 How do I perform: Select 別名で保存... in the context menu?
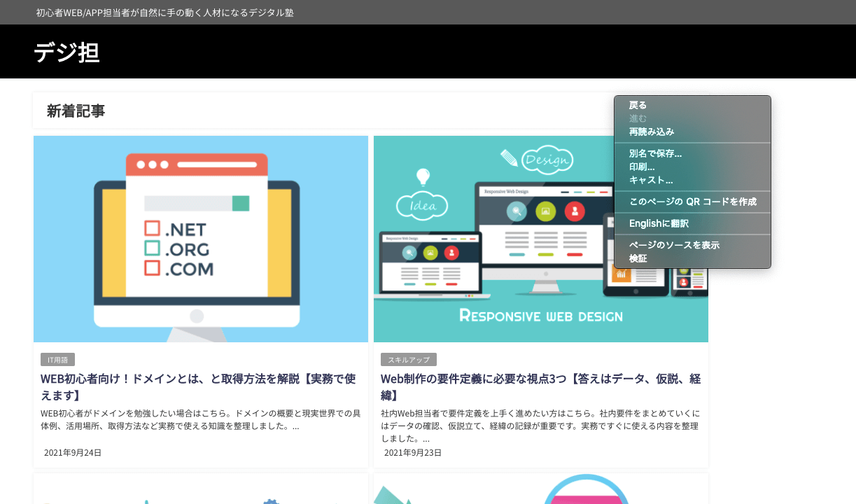pos(692,153)
